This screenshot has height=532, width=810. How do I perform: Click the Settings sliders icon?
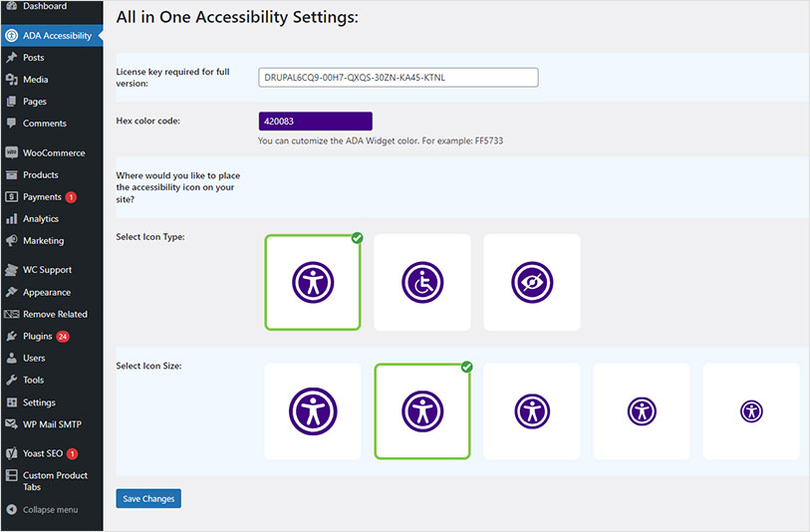coord(11,402)
